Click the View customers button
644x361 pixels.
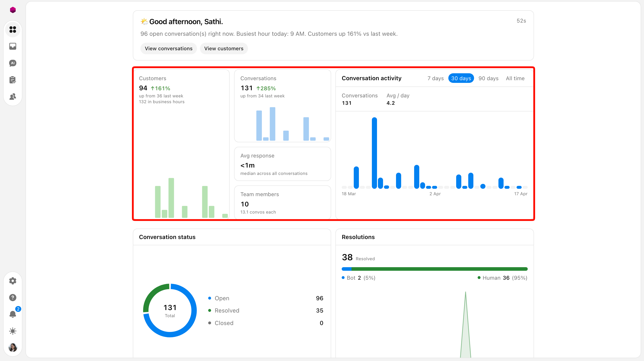(224, 48)
